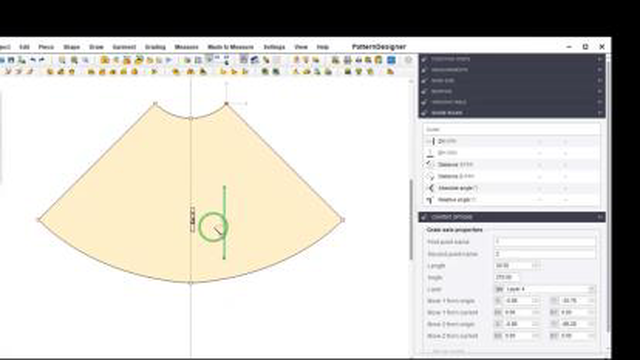The height and width of the screenshot is (360, 640).
Task: Select the Distance guide row
Action: click(x=511, y=165)
